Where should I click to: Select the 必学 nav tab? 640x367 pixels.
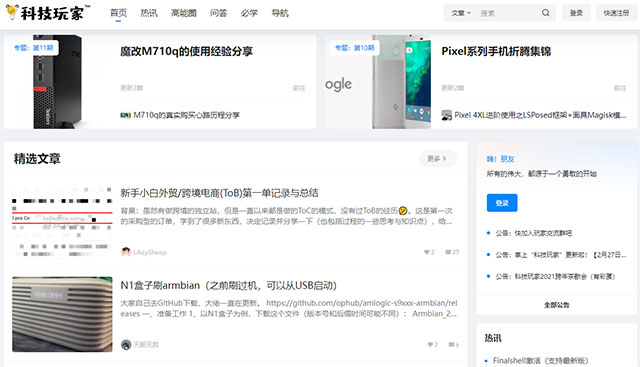pos(249,13)
